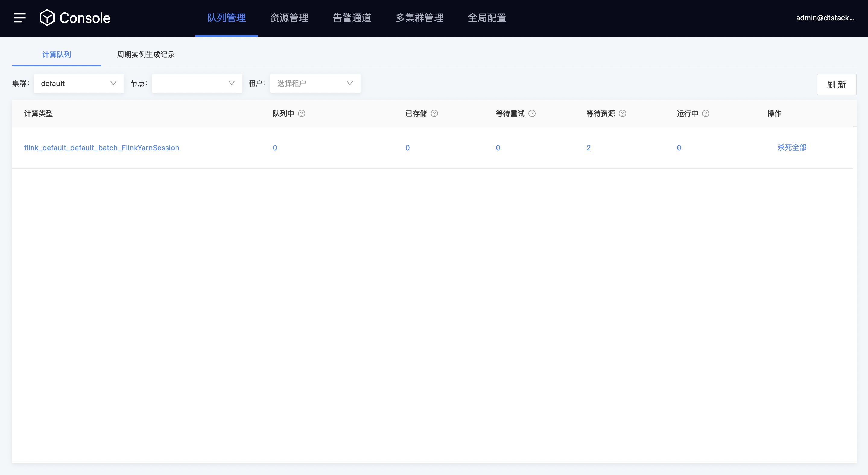Switch to the 资源管理 top menu
868x475 pixels.
click(x=289, y=18)
